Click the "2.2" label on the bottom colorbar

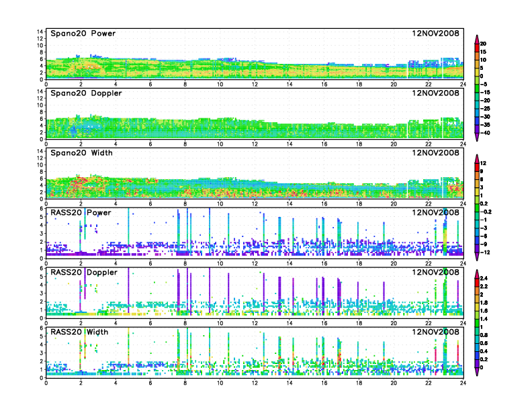484,286
